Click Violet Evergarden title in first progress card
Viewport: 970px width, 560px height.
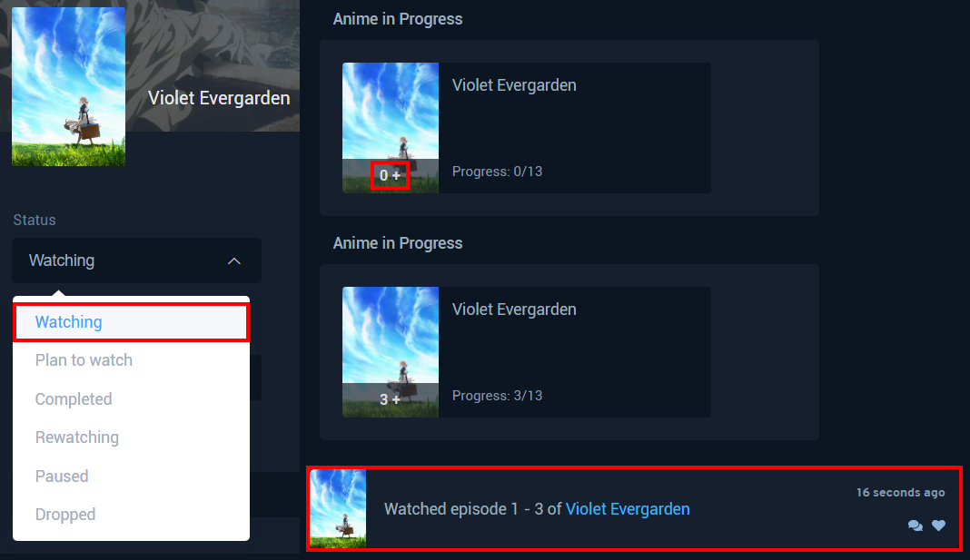[x=514, y=85]
